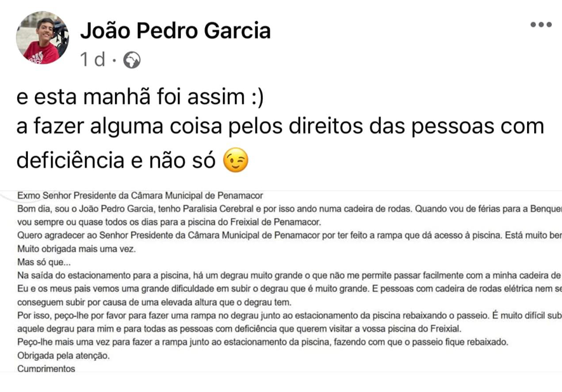This screenshot has width=562, height=392.
Task: Click the line starting "Bom dia, sou o João"
Action: (x=286, y=209)
